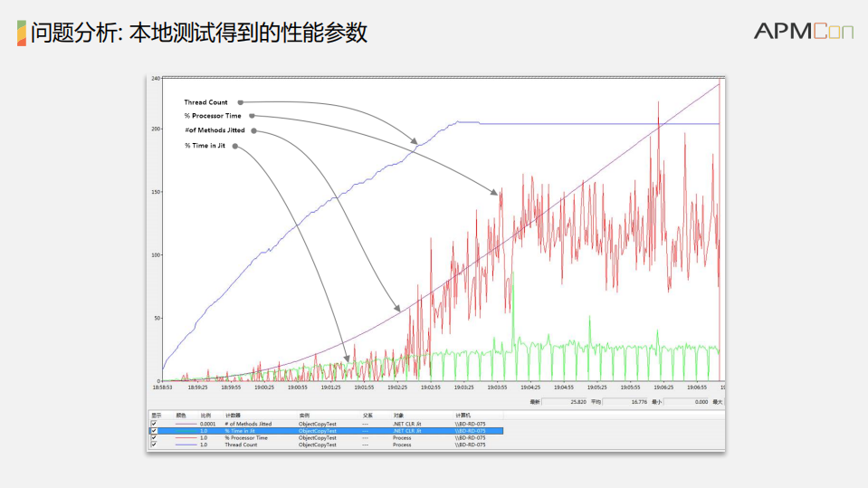Click the 计算机 column header
The image size is (868, 488).
[463, 416]
